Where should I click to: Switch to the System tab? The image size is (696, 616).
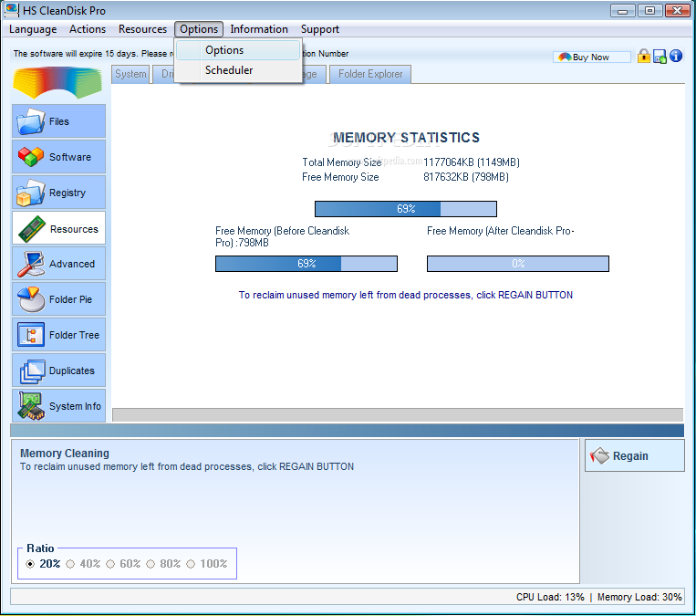(x=130, y=74)
